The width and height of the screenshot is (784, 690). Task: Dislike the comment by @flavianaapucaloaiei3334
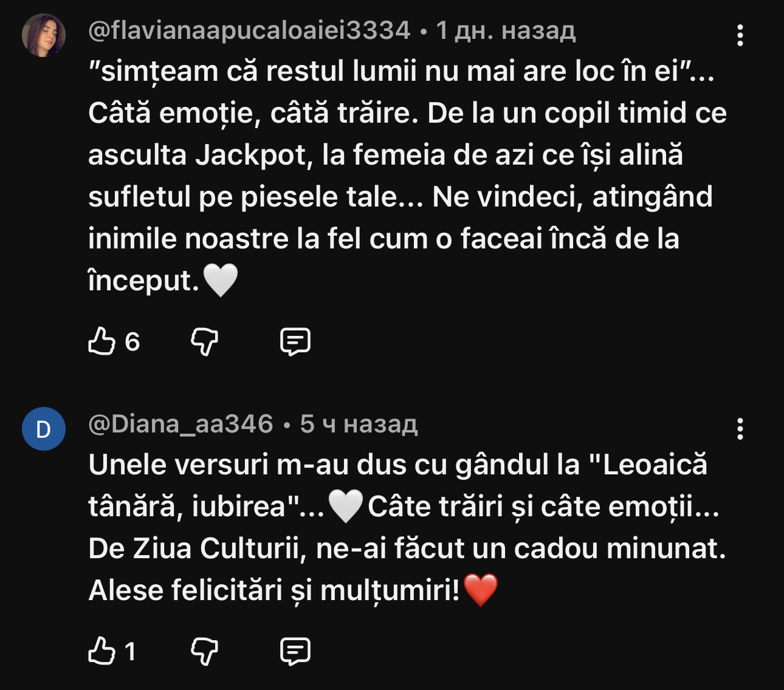[204, 342]
